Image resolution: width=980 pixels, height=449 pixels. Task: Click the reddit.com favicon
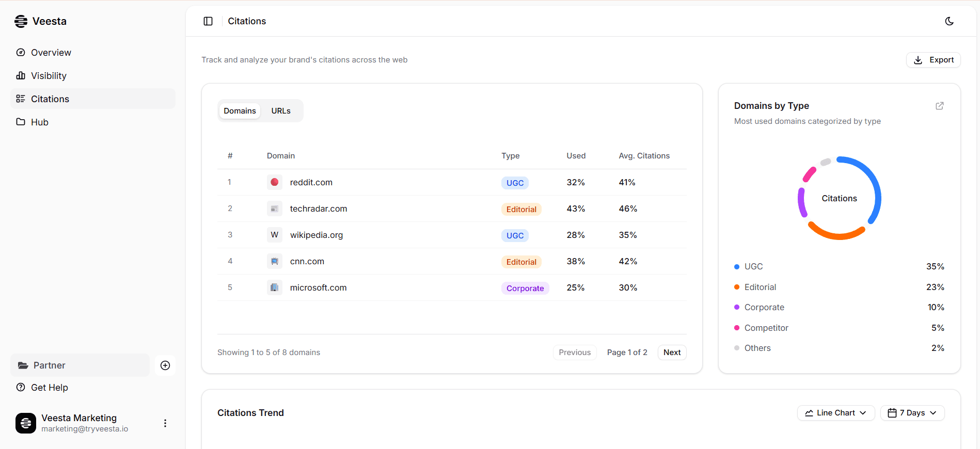click(x=275, y=182)
